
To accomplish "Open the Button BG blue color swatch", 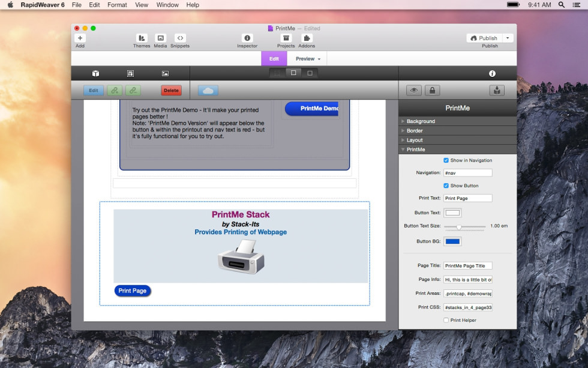I will pos(452,241).
